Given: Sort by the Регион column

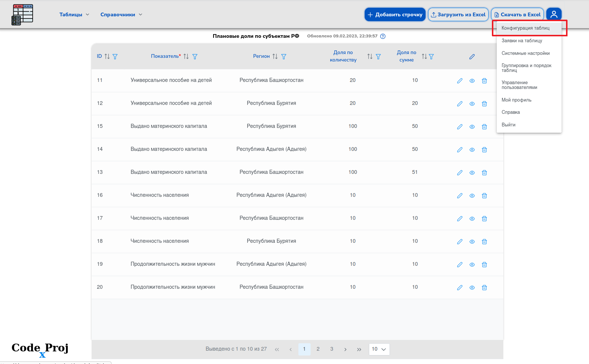Looking at the screenshot, I should click(x=275, y=56).
